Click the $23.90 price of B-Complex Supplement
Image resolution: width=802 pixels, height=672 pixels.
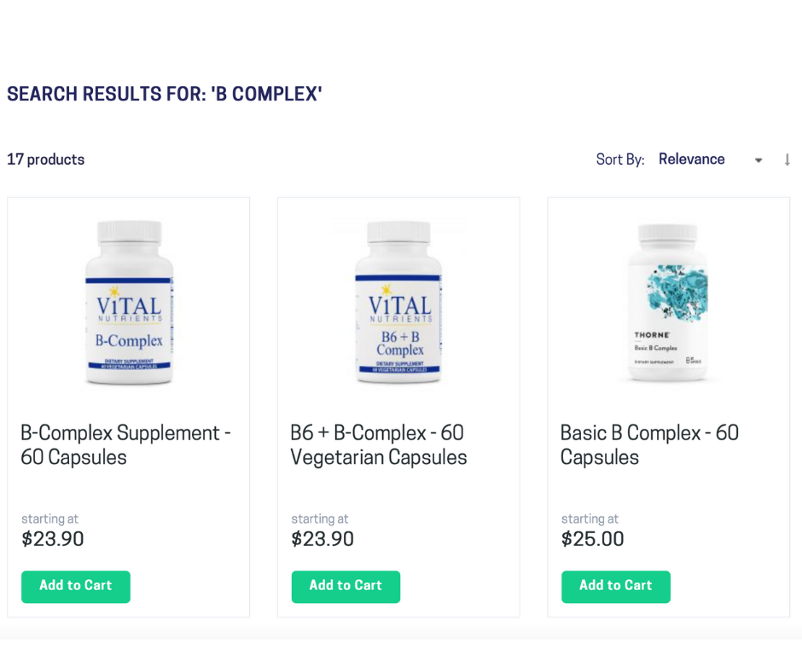point(53,539)
